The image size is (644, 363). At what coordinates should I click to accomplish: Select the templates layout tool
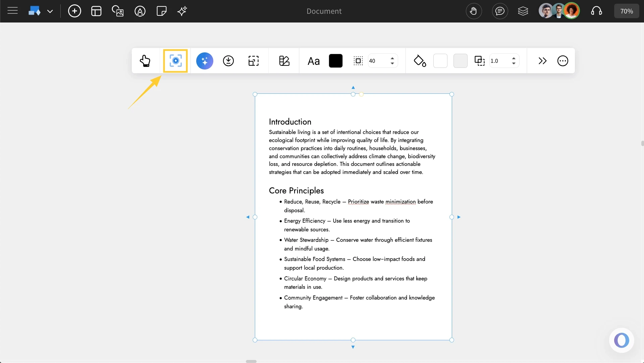click(x=96, y=11)
